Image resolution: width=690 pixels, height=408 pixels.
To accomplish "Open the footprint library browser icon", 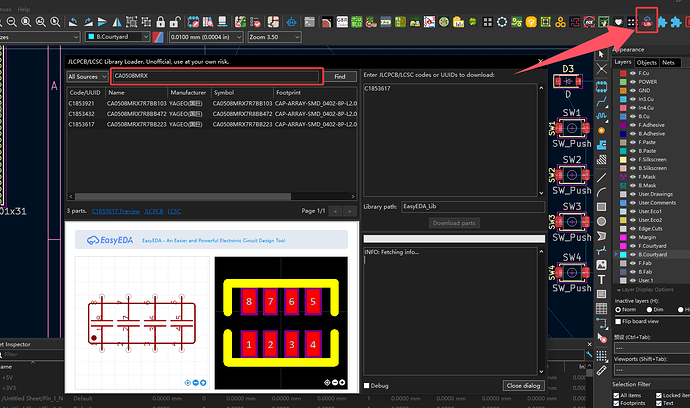I will 208,22.
